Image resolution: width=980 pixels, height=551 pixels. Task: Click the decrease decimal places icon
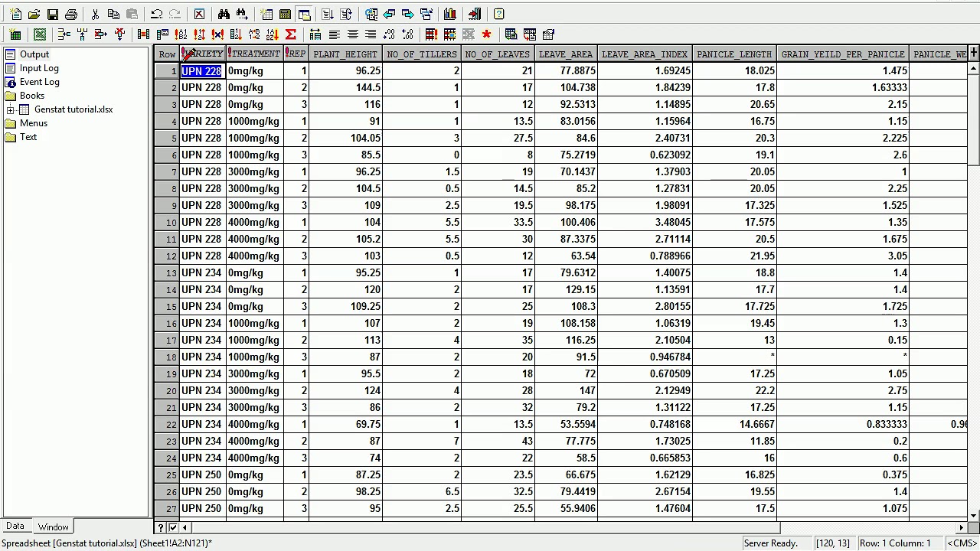coord(407,34)
